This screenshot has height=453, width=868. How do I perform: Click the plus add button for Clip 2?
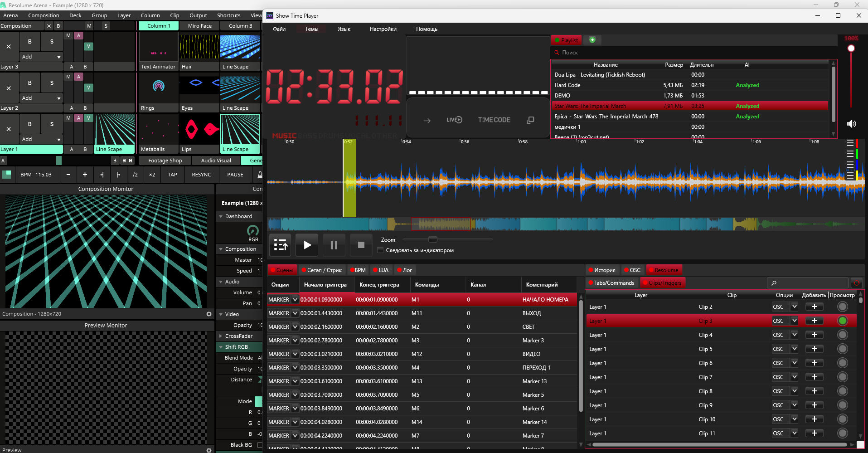(x=814, y=307)
